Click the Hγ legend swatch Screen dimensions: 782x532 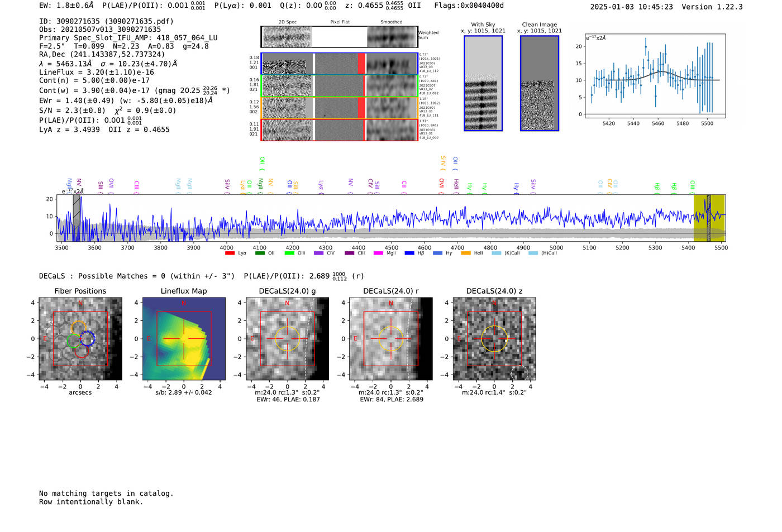(x=437, y=253)
